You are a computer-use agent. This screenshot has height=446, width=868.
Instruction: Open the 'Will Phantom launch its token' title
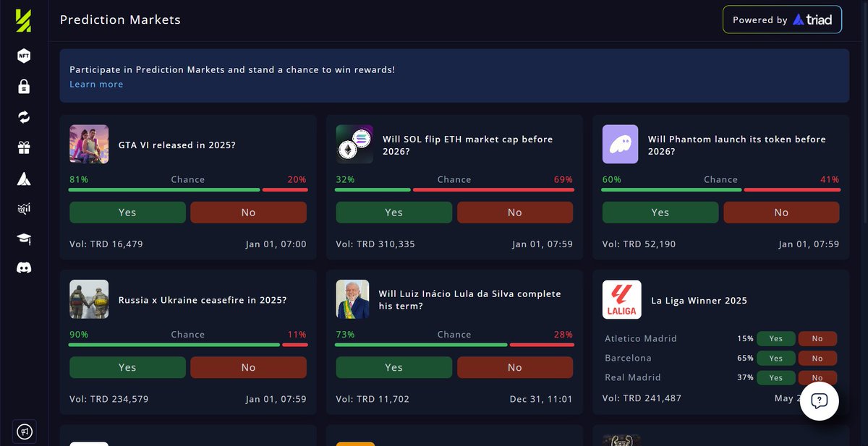737,145
